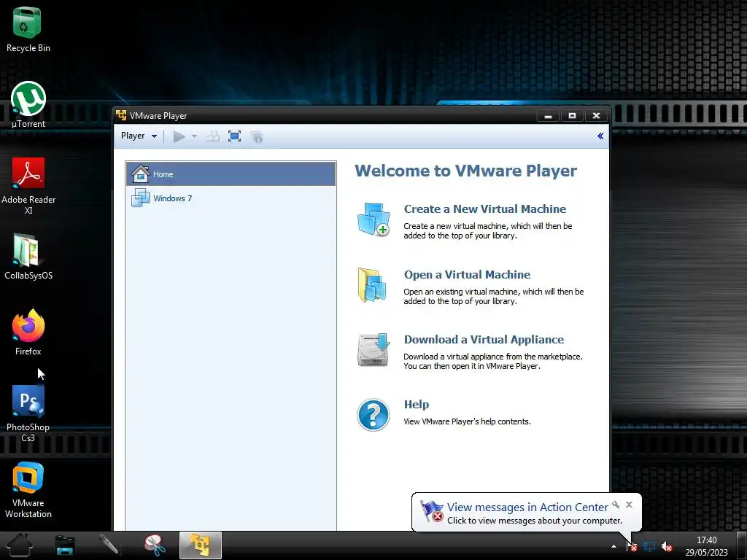
Task: Click the Windows 7 VM icon
Action: point(141,198)
